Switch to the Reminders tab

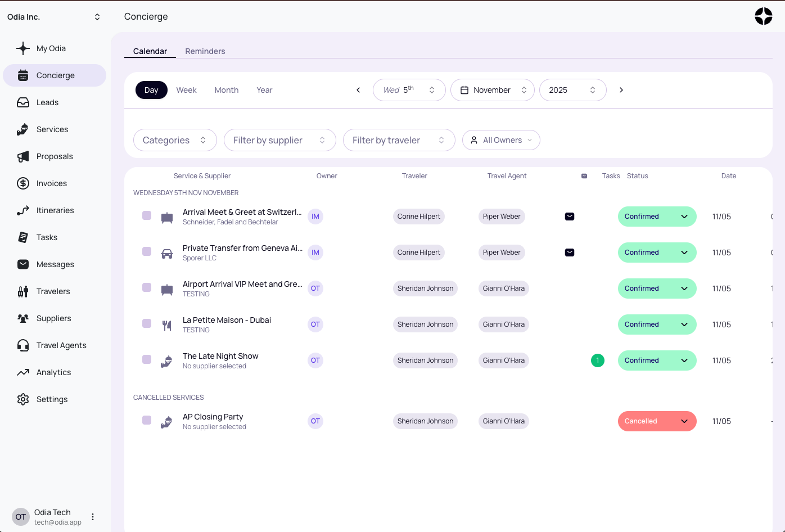(205, 51)
